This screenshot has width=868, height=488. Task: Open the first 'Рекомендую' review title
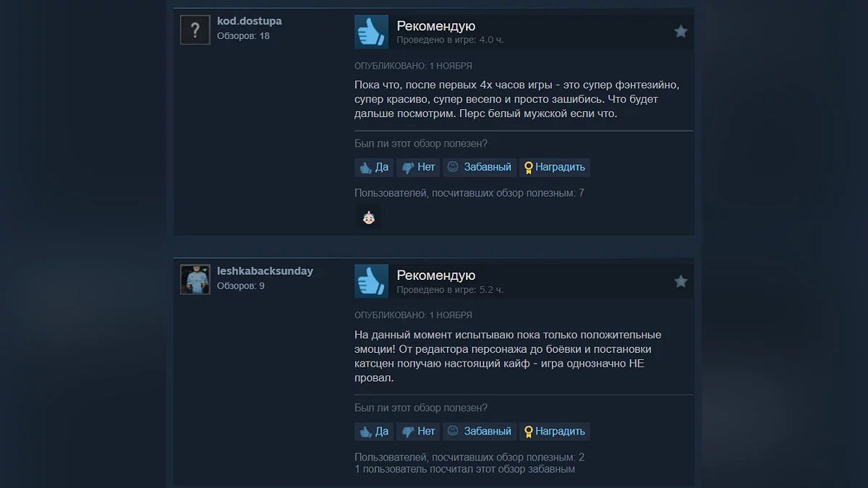(x=436, y=26)
